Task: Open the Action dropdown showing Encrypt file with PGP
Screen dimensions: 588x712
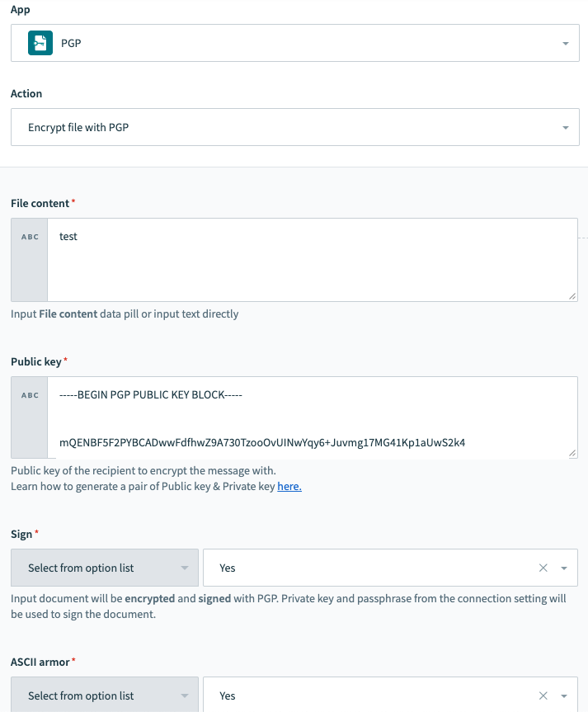Action: (294, 127)
